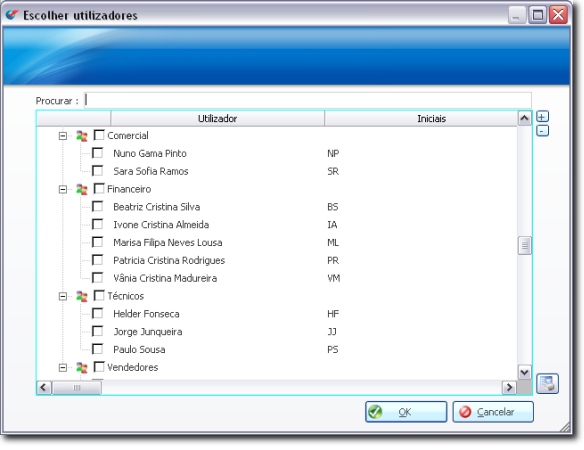Screen dimensions: 584x450
Task: Confirm selection with the OK button
Action: click(x=406, y=412)
